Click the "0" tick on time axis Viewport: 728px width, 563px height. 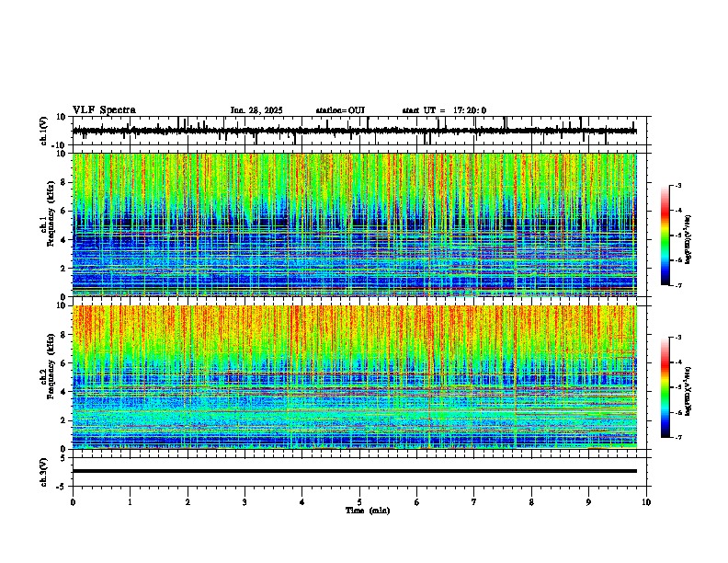73,502
